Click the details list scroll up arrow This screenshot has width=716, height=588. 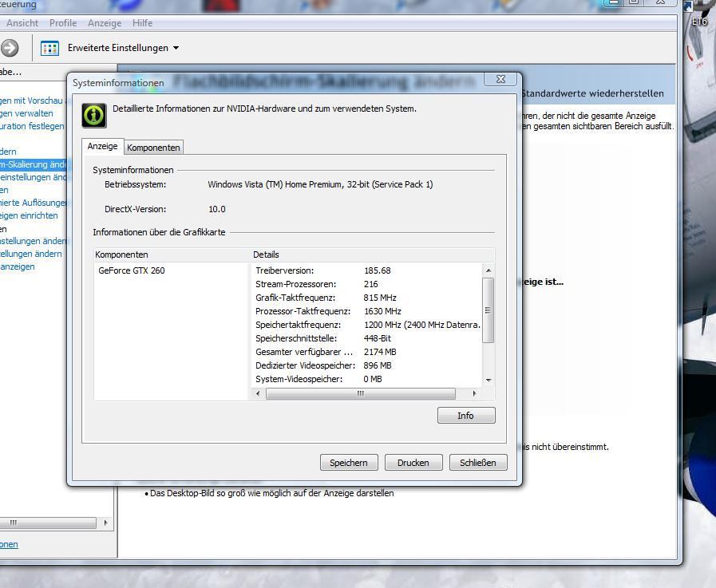tap(489, 270)
